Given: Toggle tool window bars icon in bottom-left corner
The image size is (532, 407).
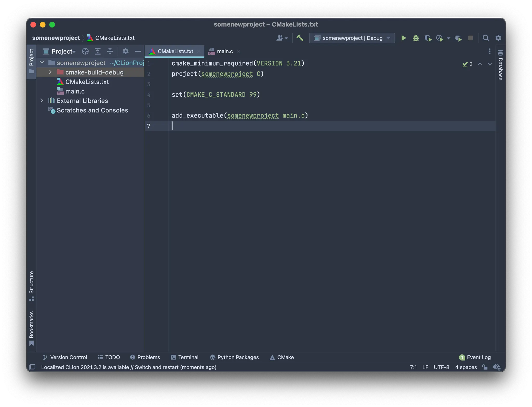Looking at the screenshot, I should point(32,367).
